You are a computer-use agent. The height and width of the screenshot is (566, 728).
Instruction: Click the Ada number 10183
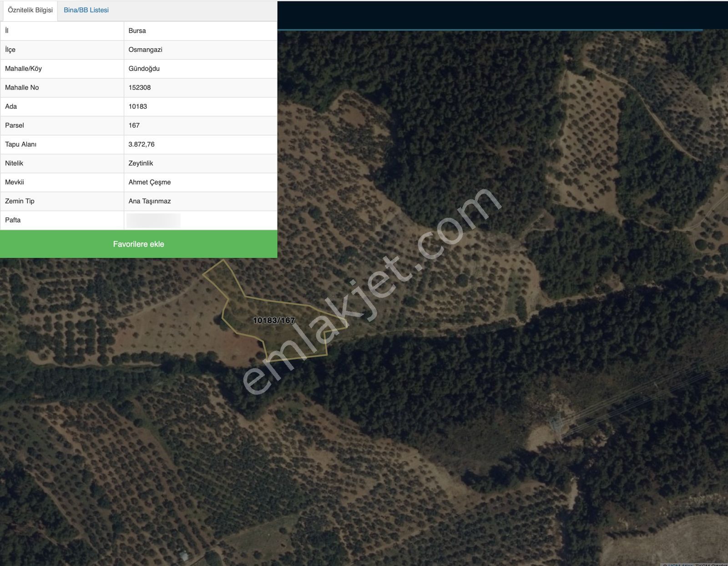coord(138,106)
